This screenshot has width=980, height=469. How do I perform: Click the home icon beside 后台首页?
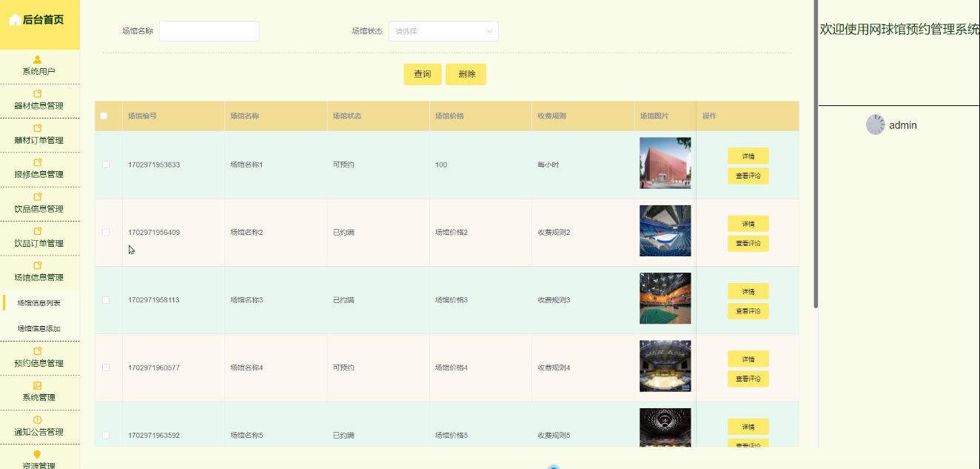pos(15,20)
